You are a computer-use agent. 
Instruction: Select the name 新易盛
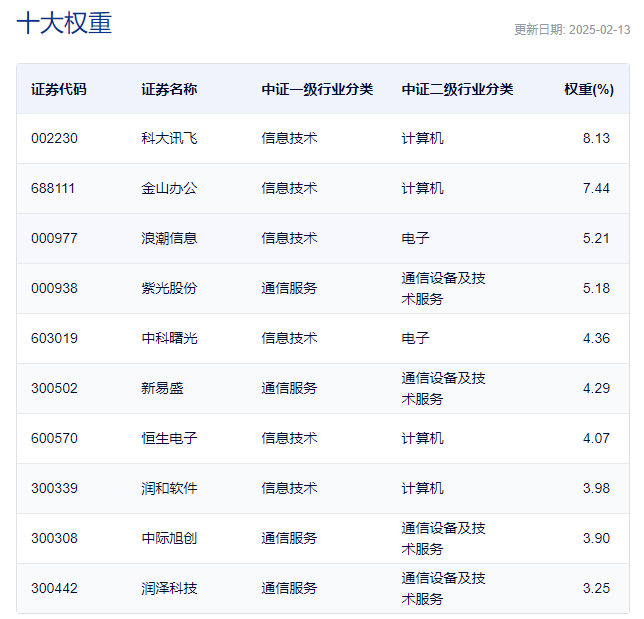pos(162,388)
